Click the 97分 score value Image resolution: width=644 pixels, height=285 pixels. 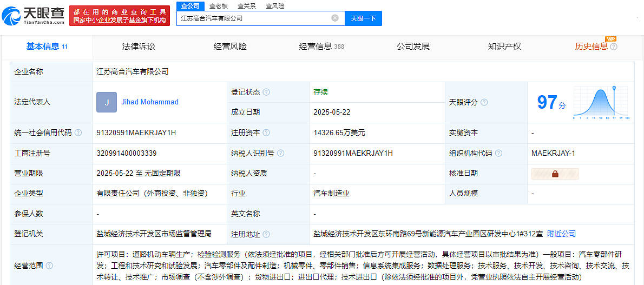[551, 102]
